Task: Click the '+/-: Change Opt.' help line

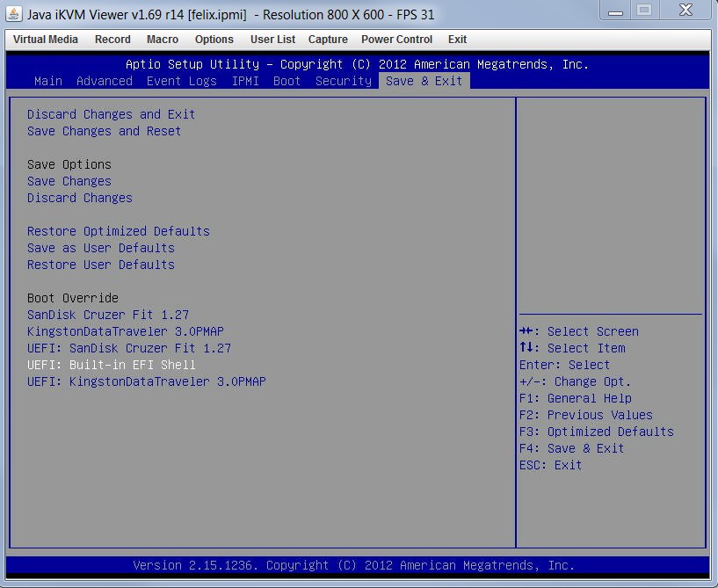Action: pyautogui.click(x=575, y=381)
